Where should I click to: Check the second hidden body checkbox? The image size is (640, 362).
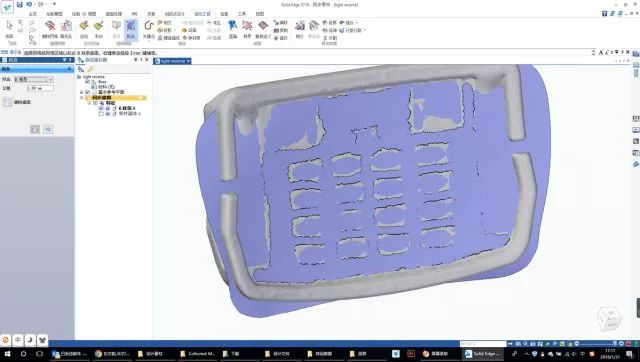pyautogui.click(x=101, y=114)
